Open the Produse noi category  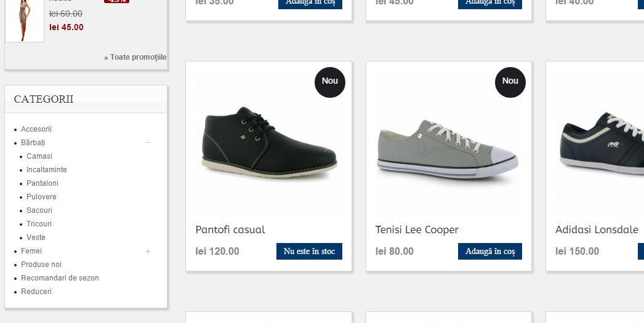click(x=41, y=265)
